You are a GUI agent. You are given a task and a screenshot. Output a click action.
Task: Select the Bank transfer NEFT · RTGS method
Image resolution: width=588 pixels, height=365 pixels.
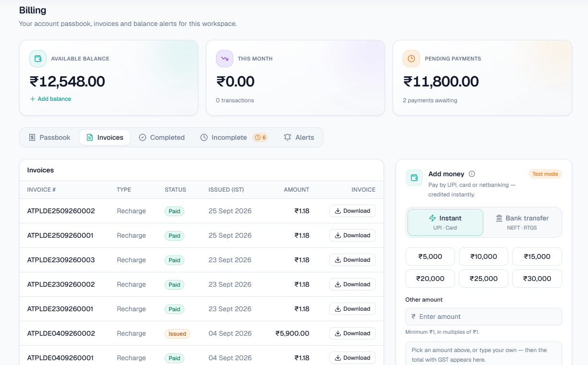[522, 222]
